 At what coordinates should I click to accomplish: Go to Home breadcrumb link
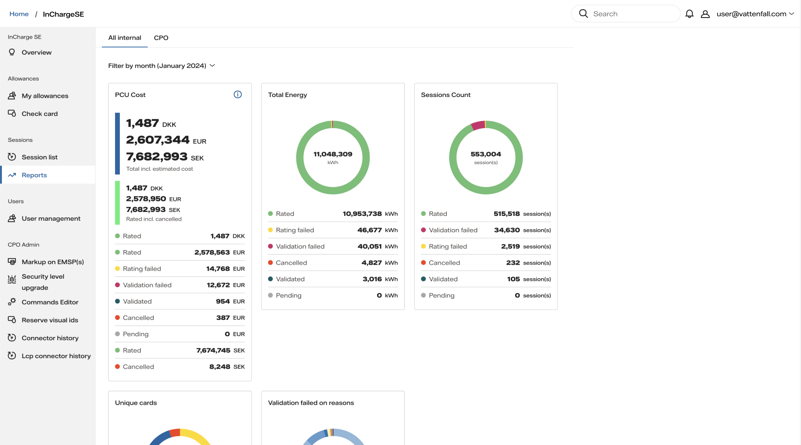click(19, 14)
